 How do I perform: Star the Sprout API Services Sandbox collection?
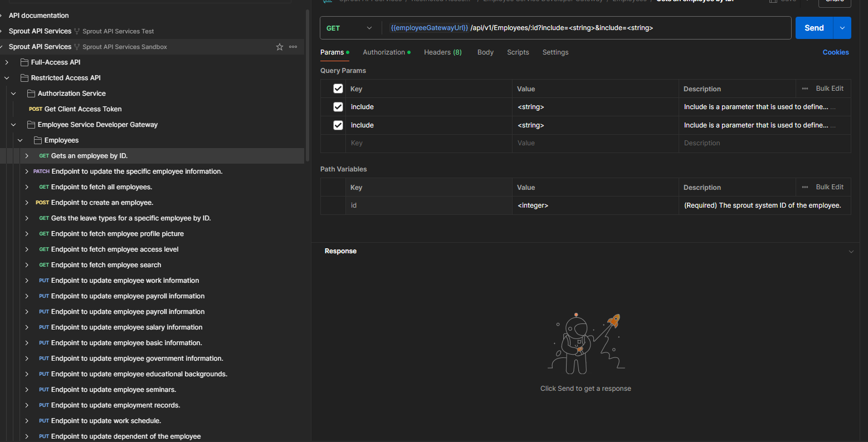click(x=280, y=47)
